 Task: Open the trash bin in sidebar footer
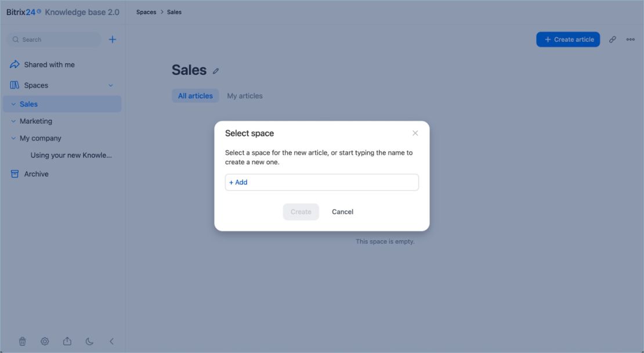(23, 341)
